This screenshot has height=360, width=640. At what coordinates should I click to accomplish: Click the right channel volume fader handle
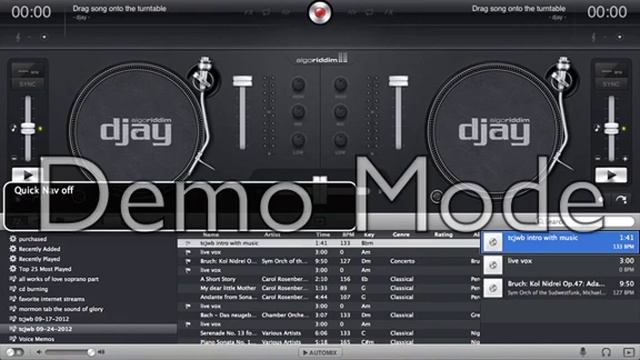click(398, 80)
